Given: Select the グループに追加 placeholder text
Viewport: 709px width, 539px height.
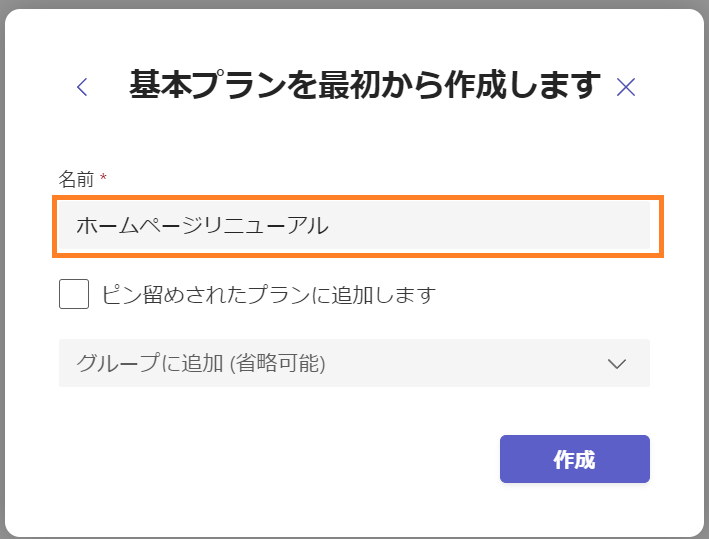Looking at the screenshot, I should [201, 363].
